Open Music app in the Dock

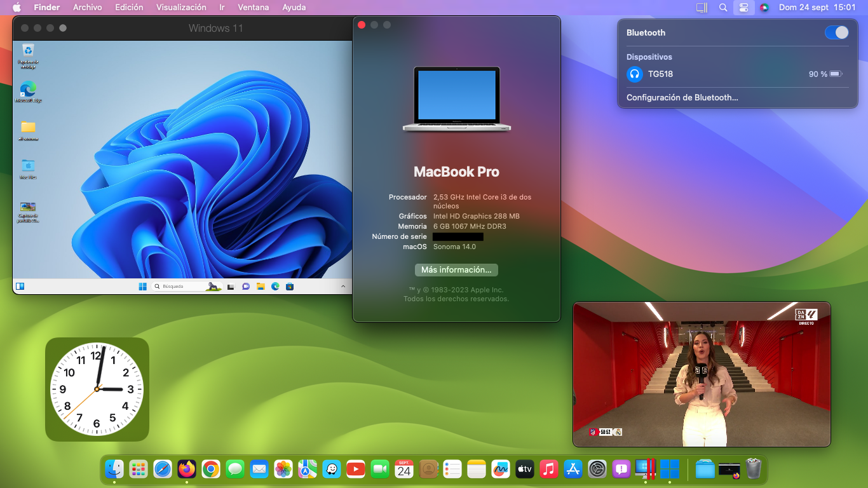point(549,470)
